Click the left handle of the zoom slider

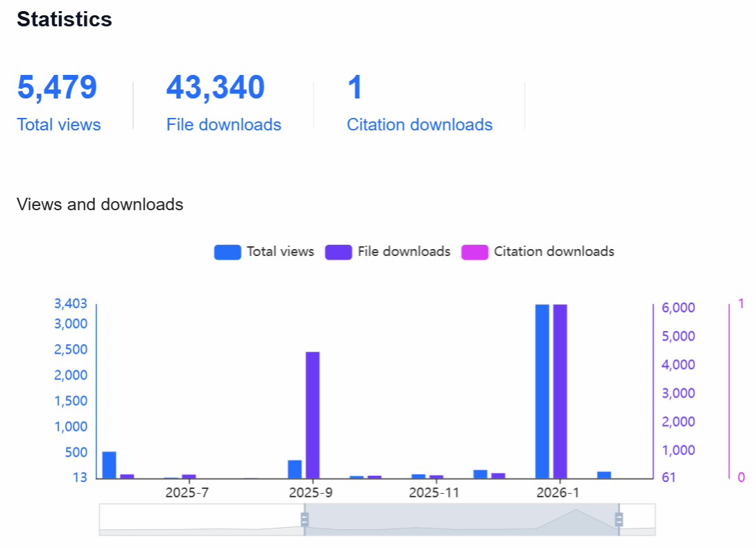[304, 520]
